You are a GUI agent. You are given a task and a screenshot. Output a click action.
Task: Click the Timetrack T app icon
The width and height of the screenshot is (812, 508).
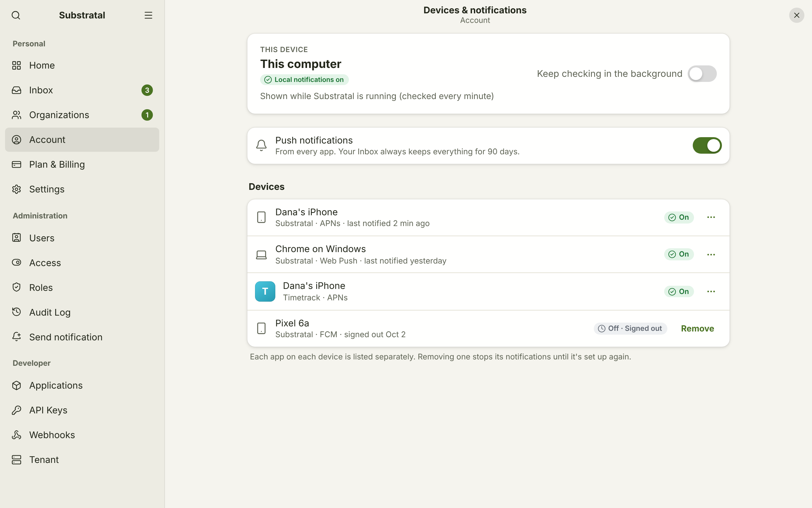coord(265,291)
